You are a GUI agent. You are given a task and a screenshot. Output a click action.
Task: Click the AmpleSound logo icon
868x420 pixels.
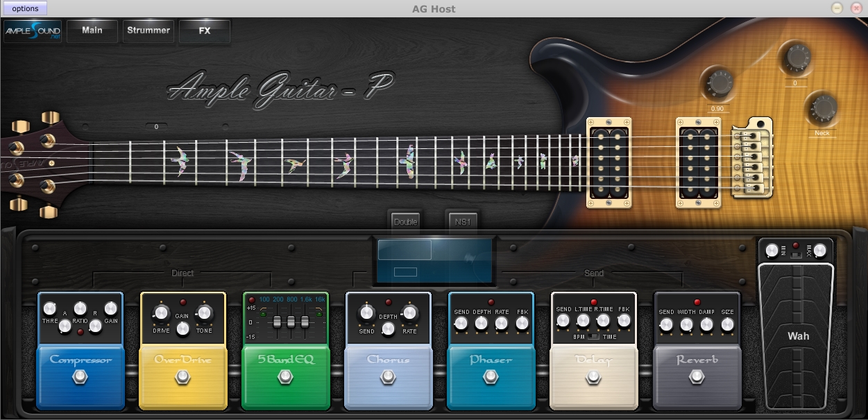(33, 31)
